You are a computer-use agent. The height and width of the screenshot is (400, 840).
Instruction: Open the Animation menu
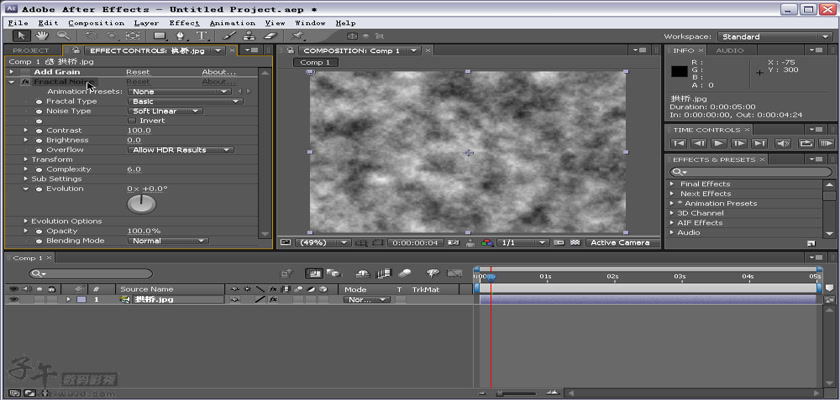(x=232, y=23)
